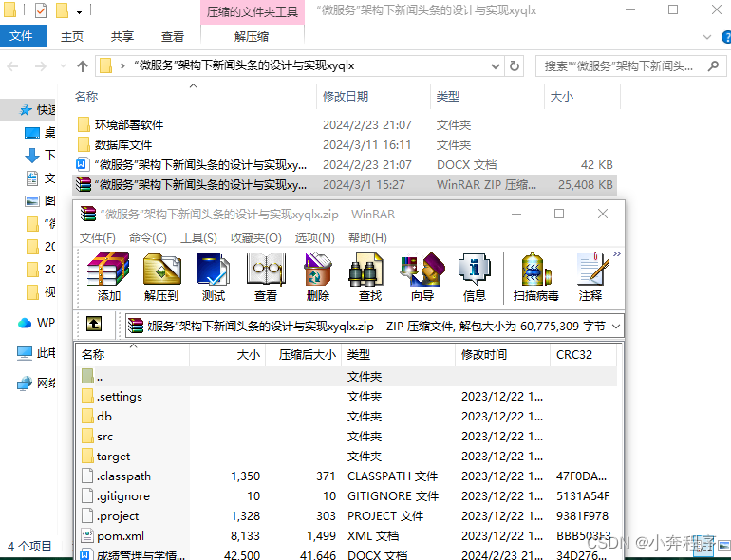Click the Extract To (解压到) icon
The height and width of the screenshot is (560, 731).
pyautogui.click(x=161, y=277)
